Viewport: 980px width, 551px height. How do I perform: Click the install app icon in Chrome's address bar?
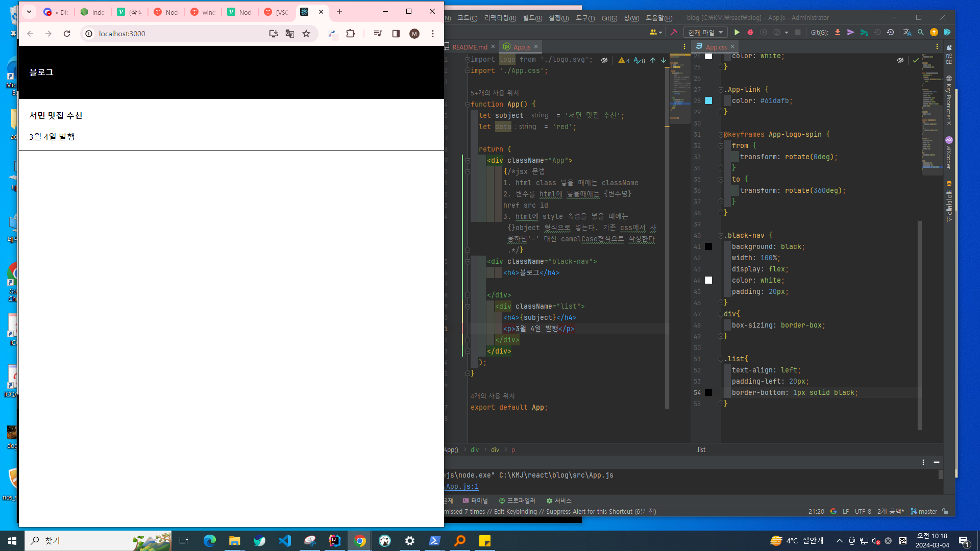tap(274, 34)
